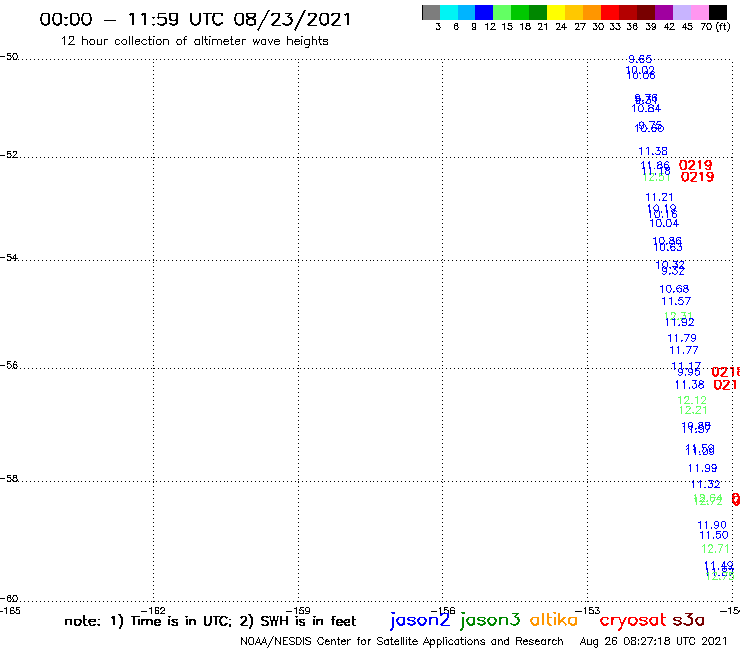Click the red 33 ft legend swatch
This screenshot has height=650, width=740.
[610, 12]
